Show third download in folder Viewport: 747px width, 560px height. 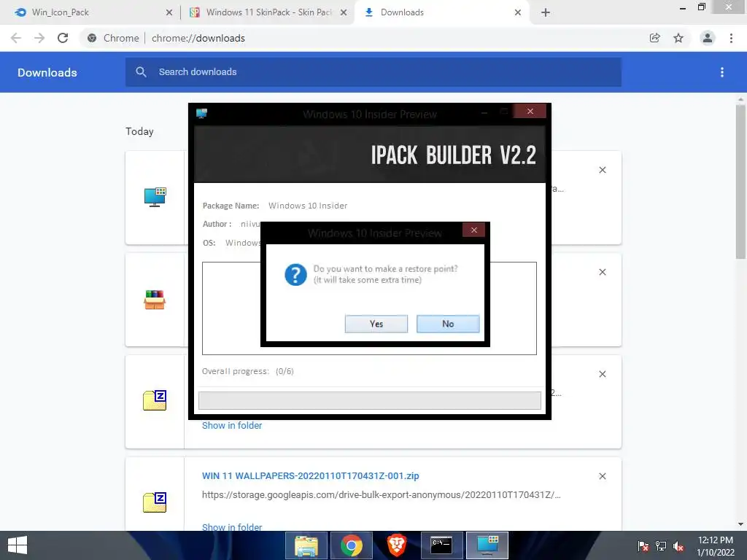click(x=232, y=426)
